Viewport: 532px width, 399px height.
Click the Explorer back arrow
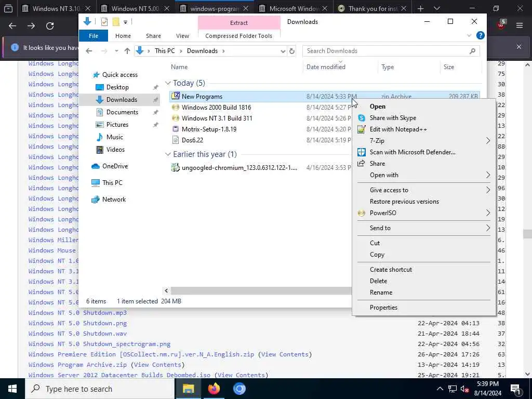click(x=89, y=51)
